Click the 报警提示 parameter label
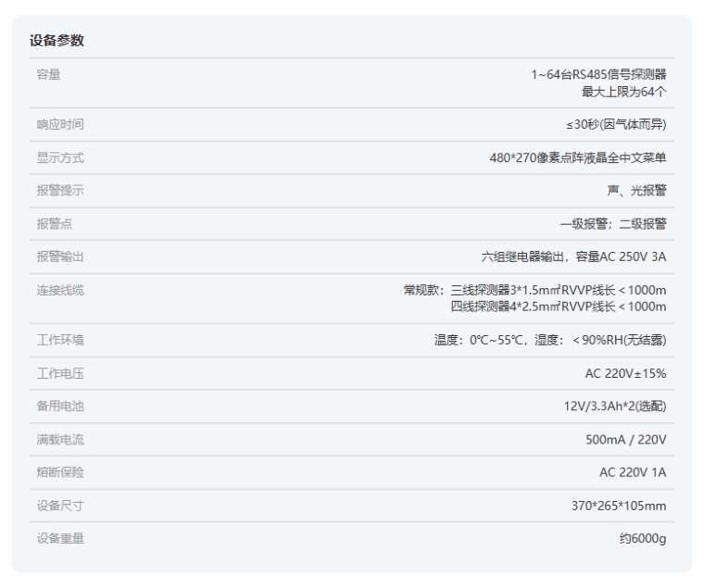This screenshot has width=704, height=588. pyautogui.click(x=60, y=191)
